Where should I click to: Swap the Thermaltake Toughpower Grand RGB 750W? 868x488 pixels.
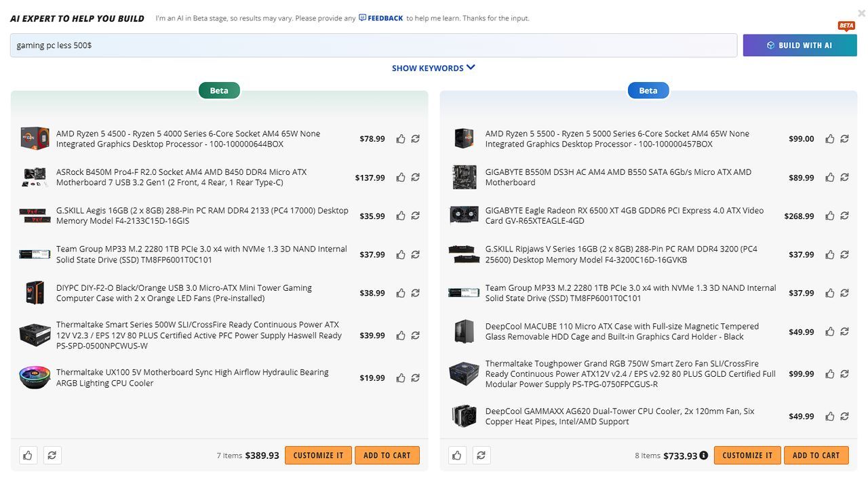(844, 374)
